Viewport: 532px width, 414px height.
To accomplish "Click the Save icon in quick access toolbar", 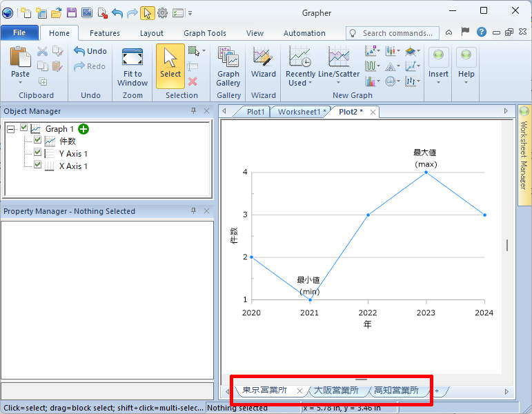I will (x=71, y=12).
